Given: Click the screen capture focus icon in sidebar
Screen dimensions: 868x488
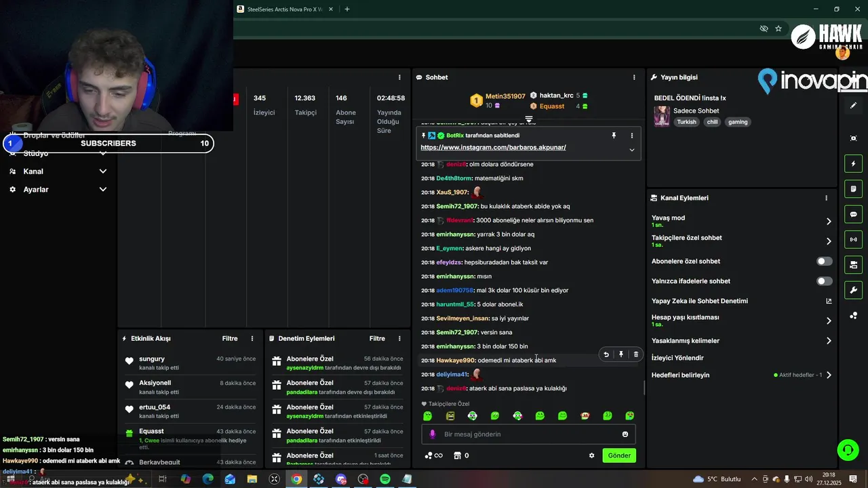Looking at the screenshot, I should pos(853,138).
